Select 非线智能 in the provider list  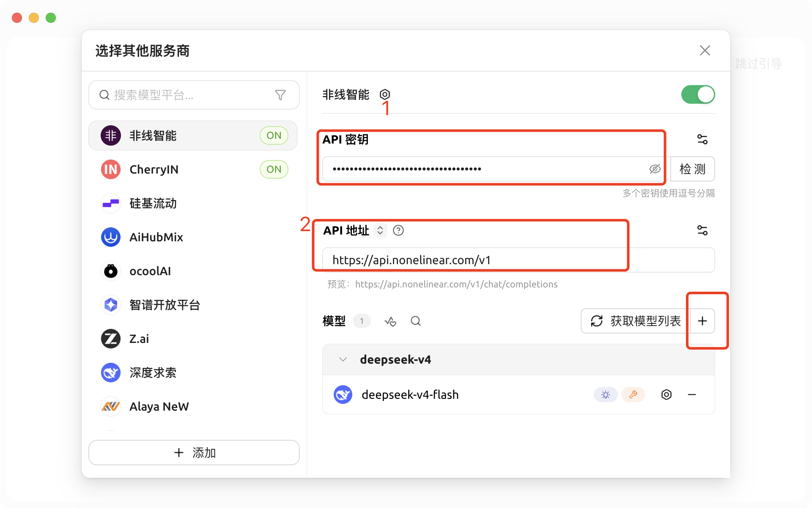pos(193,135)
